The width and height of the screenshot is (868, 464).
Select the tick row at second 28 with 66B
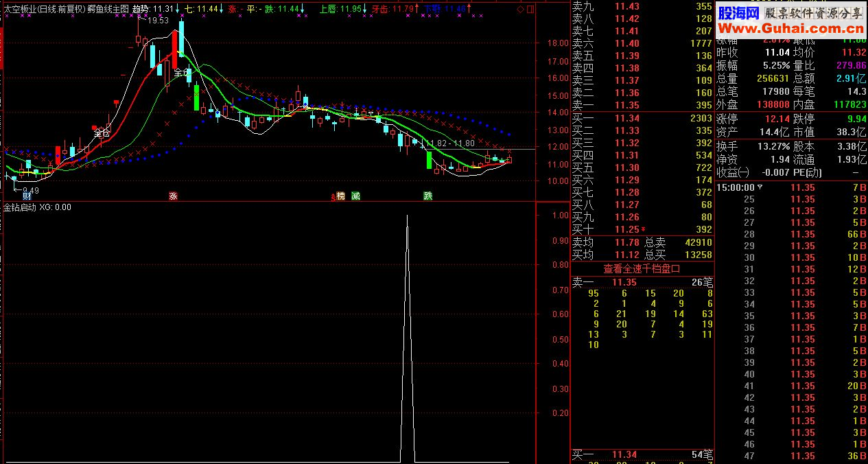791,234
